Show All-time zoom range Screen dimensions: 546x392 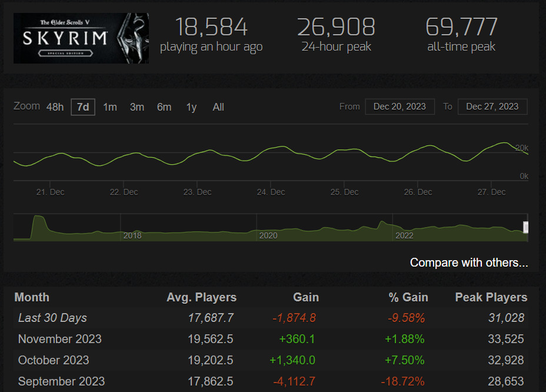tap(218, 107)
